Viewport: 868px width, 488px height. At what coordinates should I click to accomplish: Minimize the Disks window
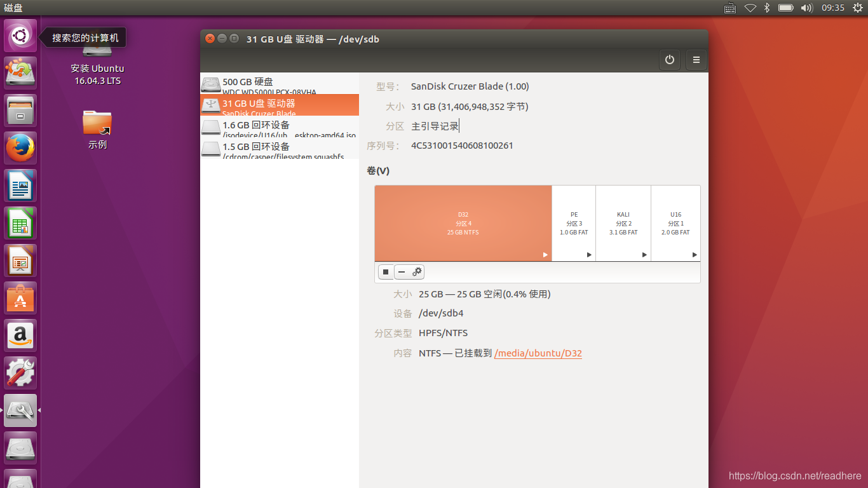pyautogui.click(x=222, y=38)
